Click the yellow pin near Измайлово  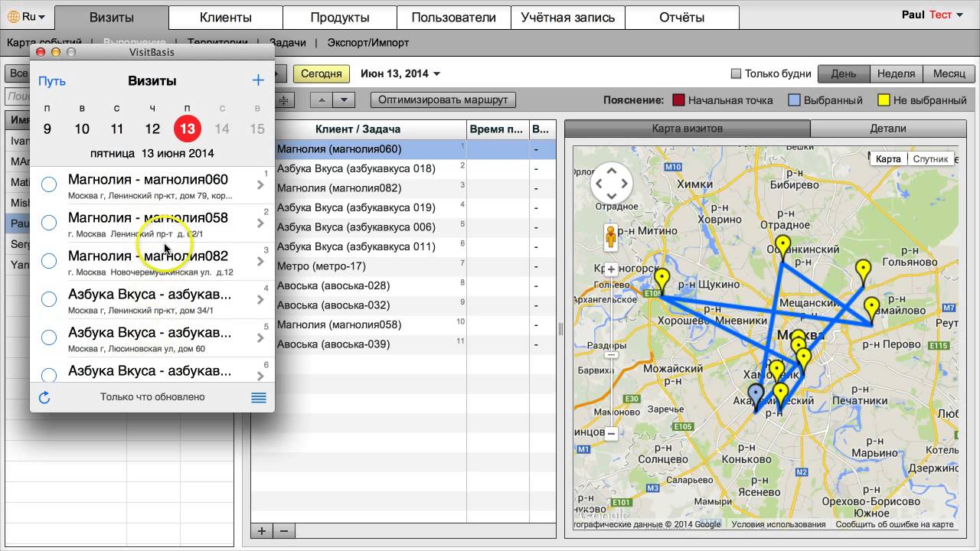tap(871, 311)
